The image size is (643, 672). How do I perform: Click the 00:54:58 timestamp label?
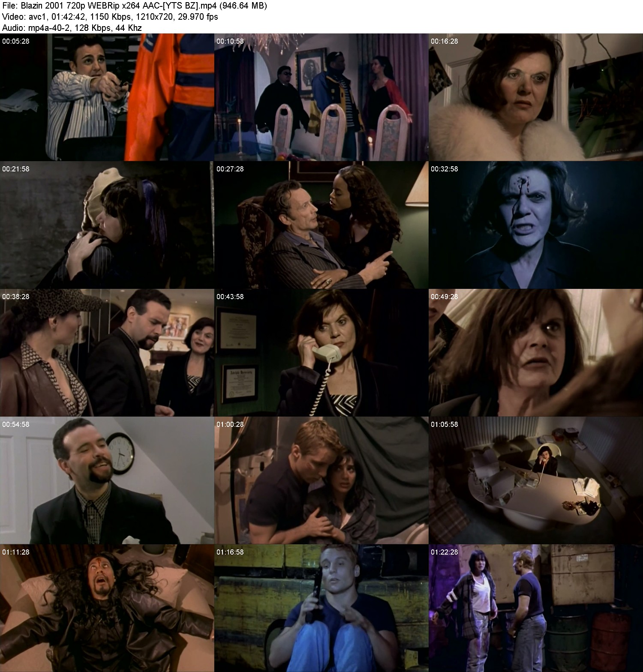(x=16, y=425)
